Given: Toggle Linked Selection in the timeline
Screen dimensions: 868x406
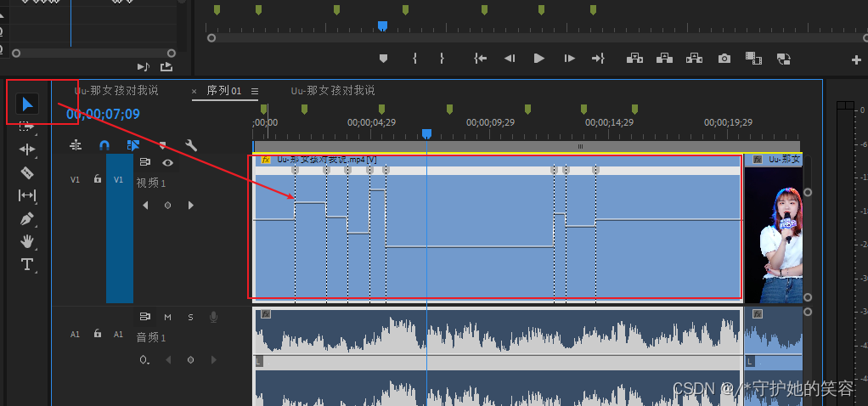Looking at the screenshot, I should coord(132,145).
